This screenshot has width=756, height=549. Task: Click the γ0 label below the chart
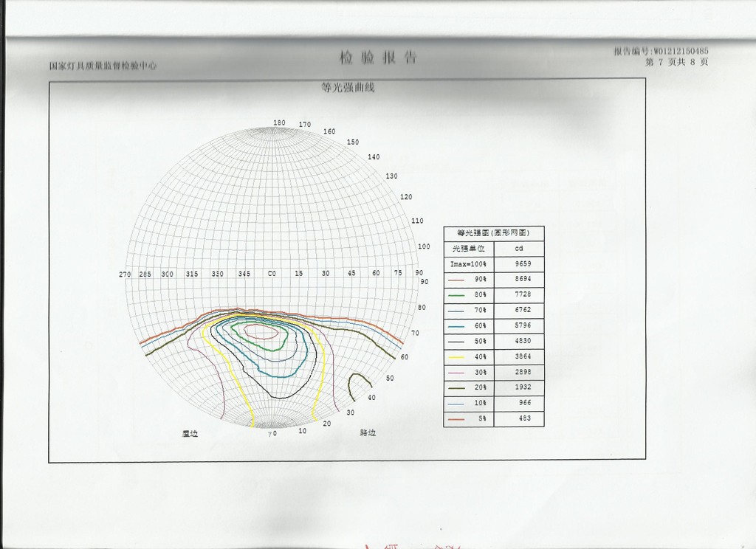pyautogui.click(x=272, y=433)
